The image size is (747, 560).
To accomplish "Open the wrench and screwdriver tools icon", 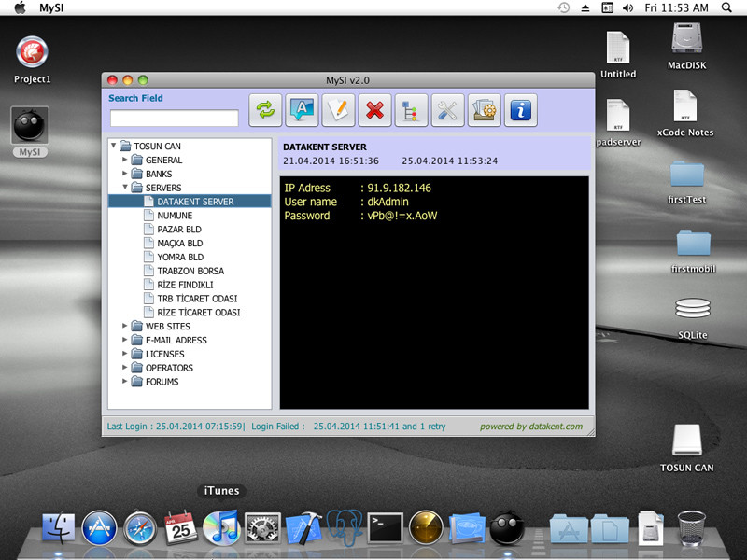I will coord(448,110).
